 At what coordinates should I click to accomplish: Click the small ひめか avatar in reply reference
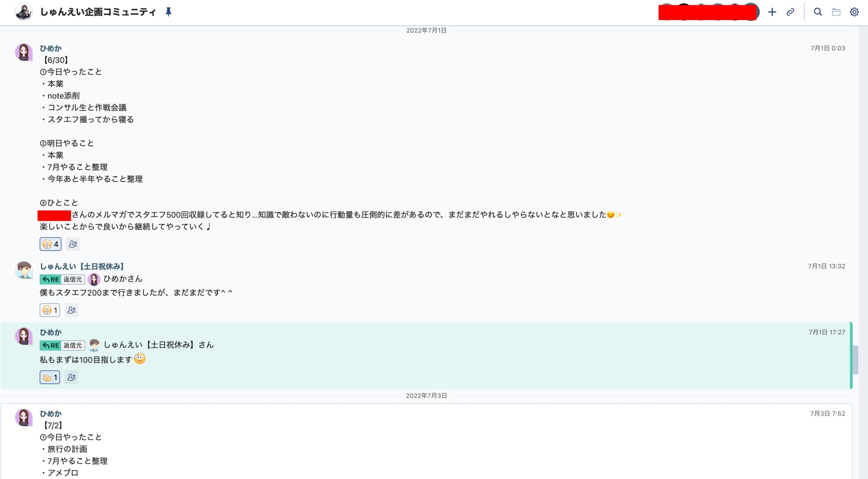(94, 279)
